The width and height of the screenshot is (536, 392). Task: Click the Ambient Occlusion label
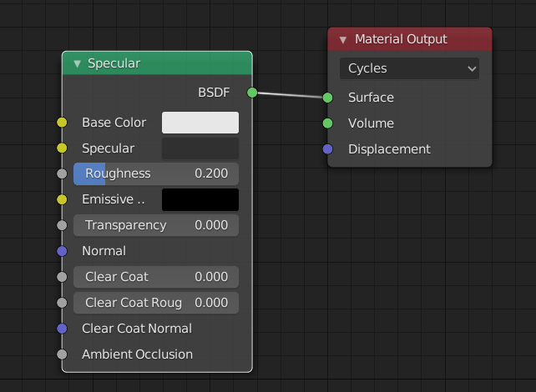(137, 354)
